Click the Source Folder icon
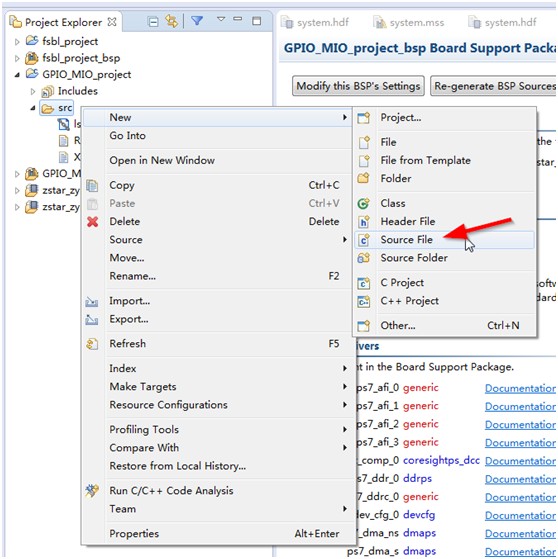558x559 pixels. 364,258
